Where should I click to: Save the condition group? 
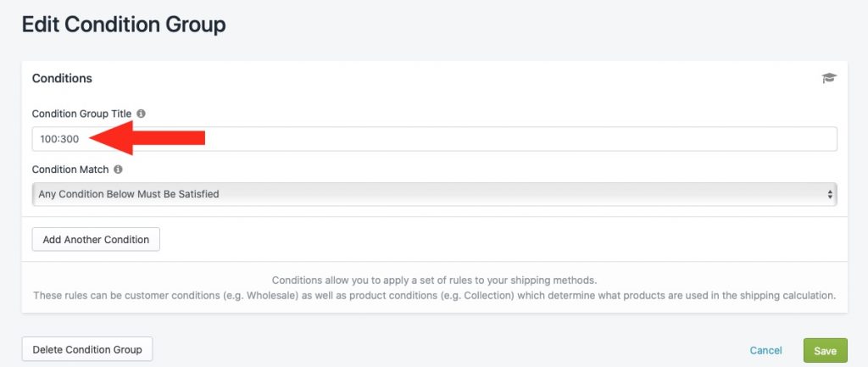[x=825, y=351]
